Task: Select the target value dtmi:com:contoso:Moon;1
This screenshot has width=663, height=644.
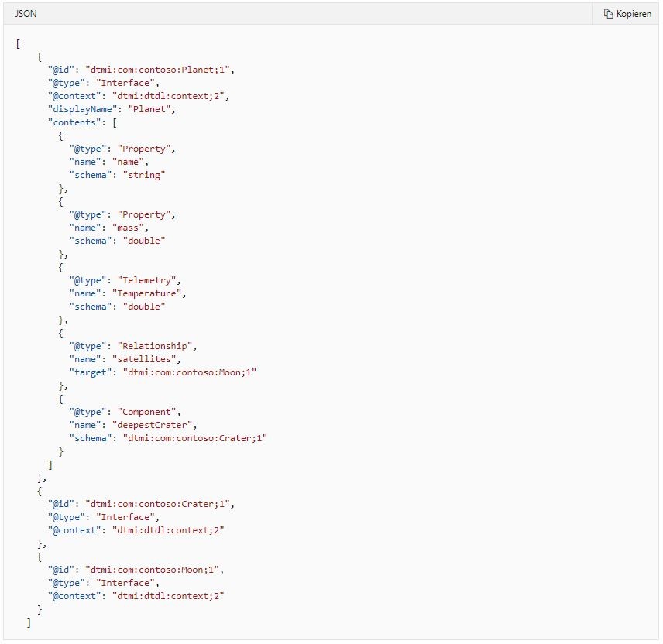Action: click(190, 372)
